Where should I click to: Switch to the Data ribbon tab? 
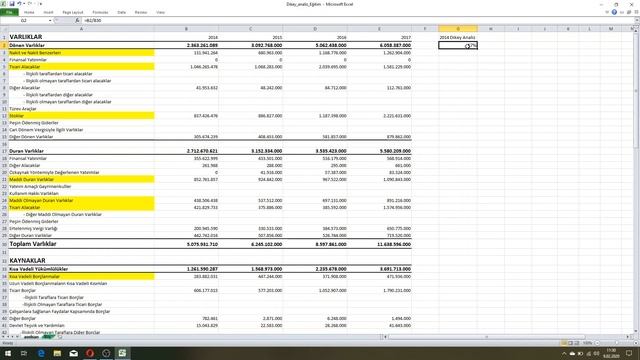tap(122, 12)
